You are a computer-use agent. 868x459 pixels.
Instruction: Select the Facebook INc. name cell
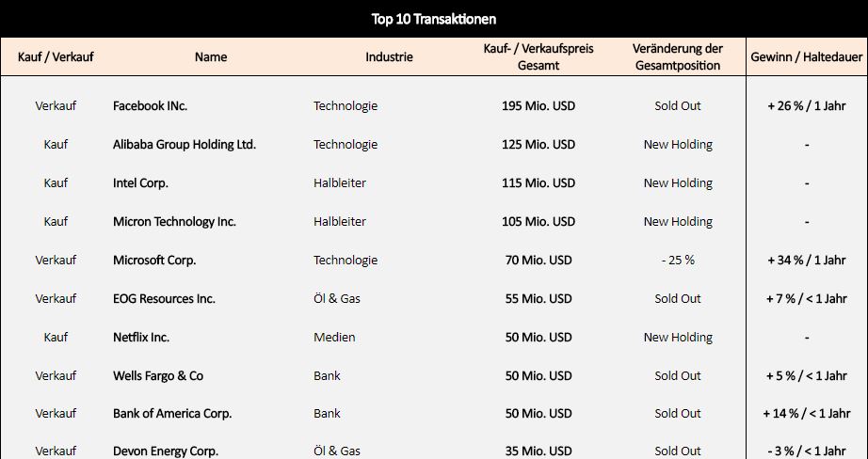(150, 105)
